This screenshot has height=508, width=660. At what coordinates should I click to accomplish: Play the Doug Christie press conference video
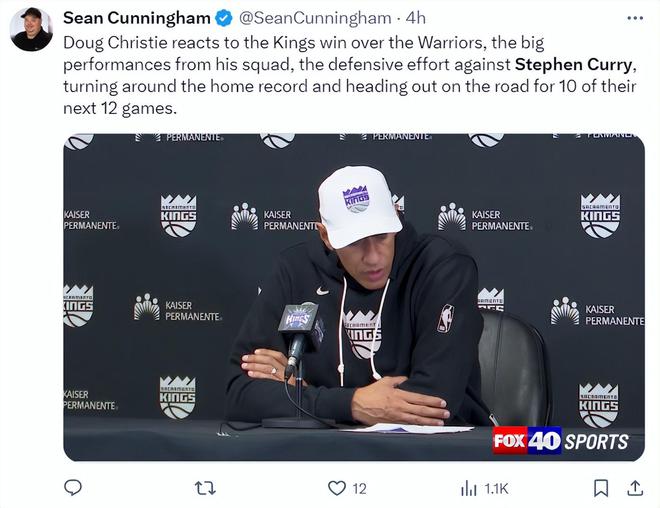[x=354, y=297]
